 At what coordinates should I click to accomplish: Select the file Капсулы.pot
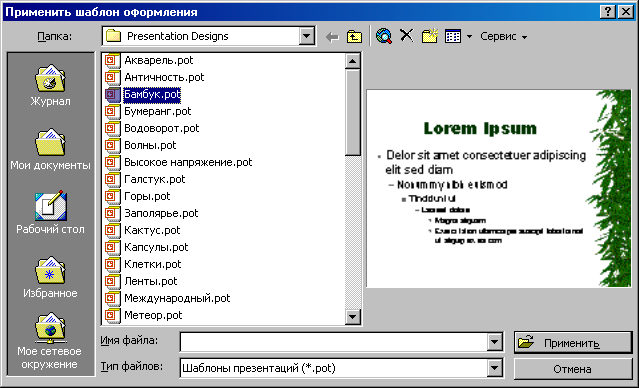(156, 247)
